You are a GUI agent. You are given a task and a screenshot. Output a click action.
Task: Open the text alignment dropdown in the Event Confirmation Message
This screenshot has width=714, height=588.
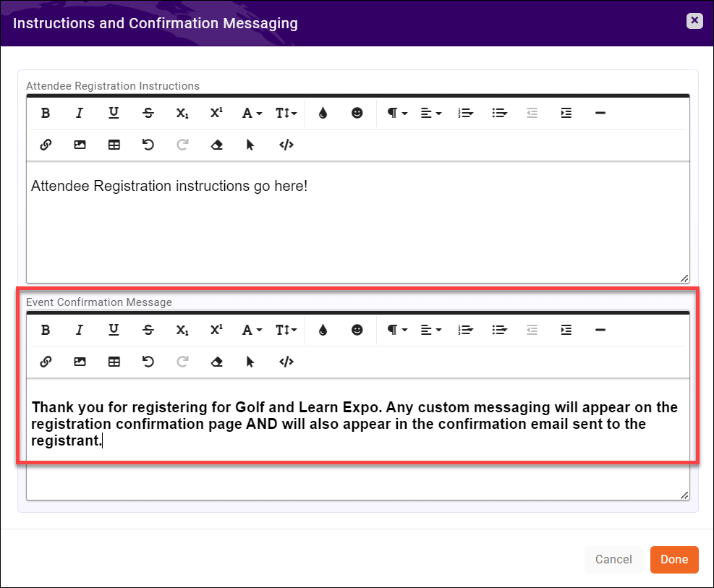(430, 330)
